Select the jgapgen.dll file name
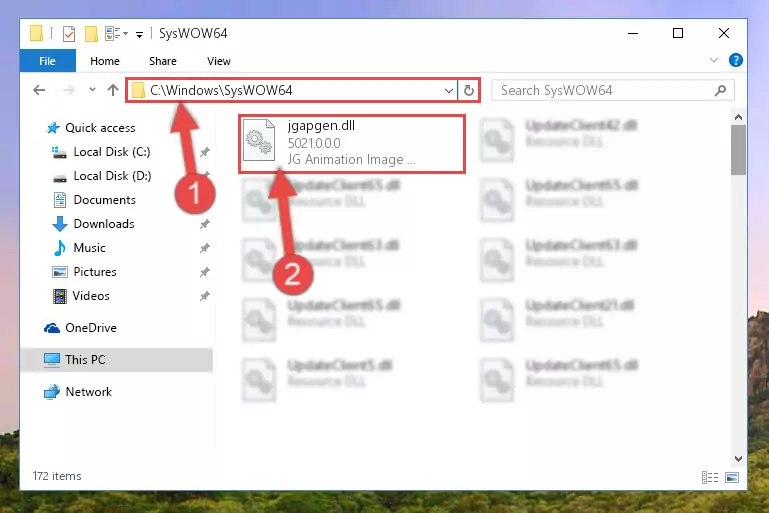The image size is (769, 513). (321, 126)
